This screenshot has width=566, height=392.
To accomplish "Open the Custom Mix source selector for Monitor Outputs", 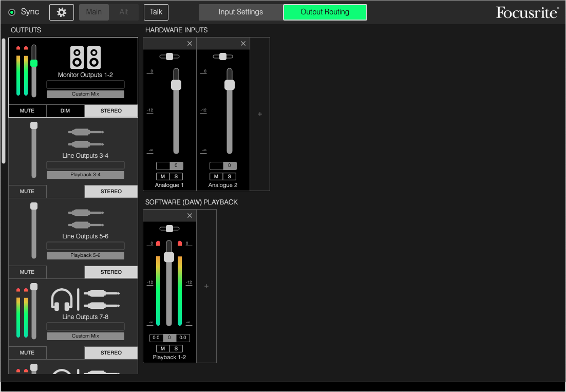I will click(85, 94).
